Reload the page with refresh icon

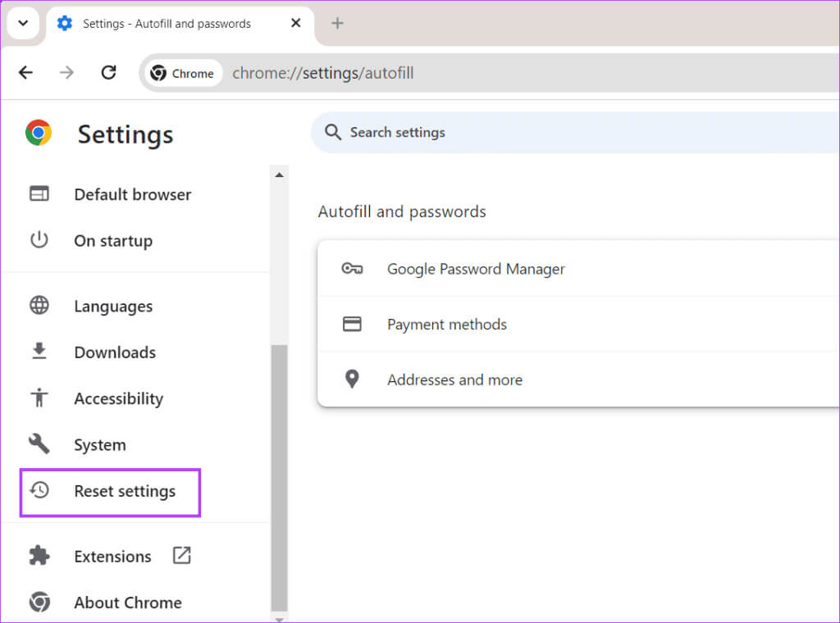(109, 72)
